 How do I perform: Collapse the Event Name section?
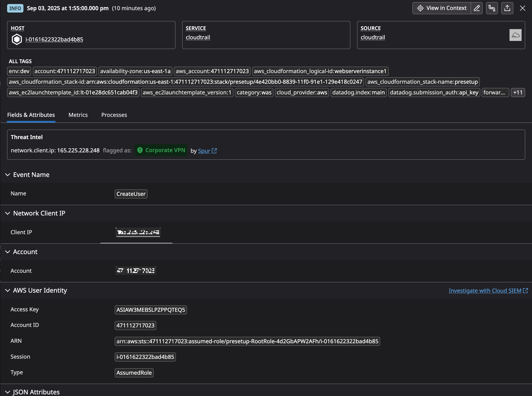tap(8, 175)
